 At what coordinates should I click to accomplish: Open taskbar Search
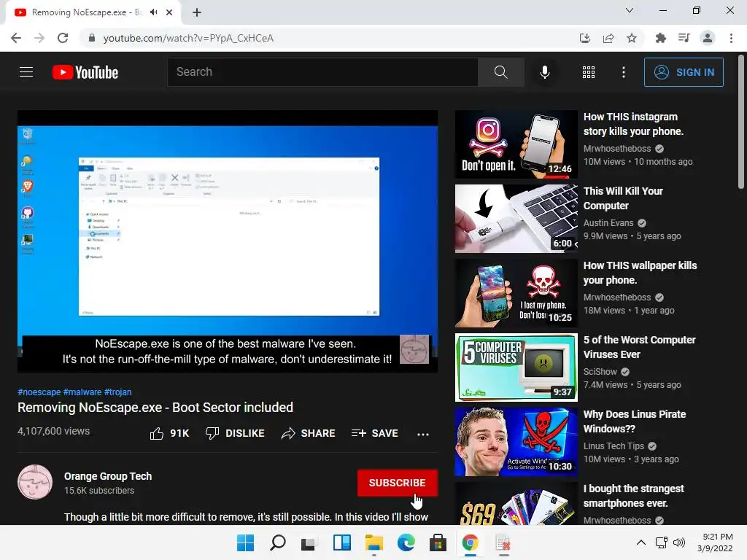(x=278, y=542)
